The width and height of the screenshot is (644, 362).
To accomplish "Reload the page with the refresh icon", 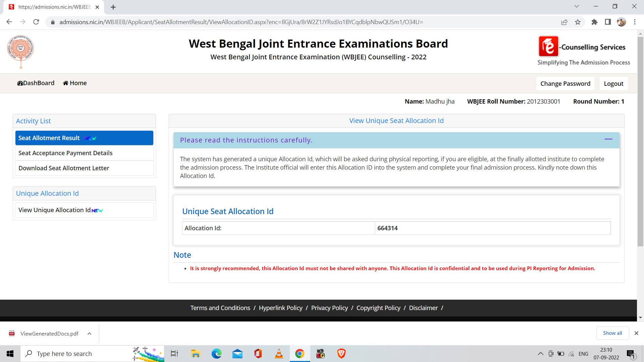I will pyautogui.click(x=36, y=22).
